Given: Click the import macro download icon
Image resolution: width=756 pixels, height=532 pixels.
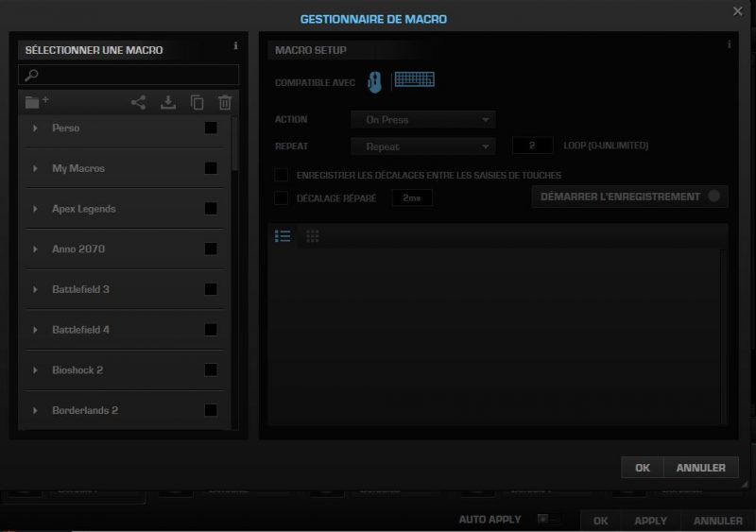Looking at the screenshot, I should click(x=168, y=102).
